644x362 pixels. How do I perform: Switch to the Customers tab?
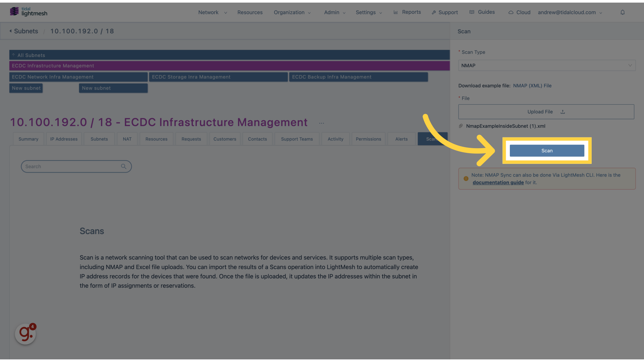click(x=225, y=139)
